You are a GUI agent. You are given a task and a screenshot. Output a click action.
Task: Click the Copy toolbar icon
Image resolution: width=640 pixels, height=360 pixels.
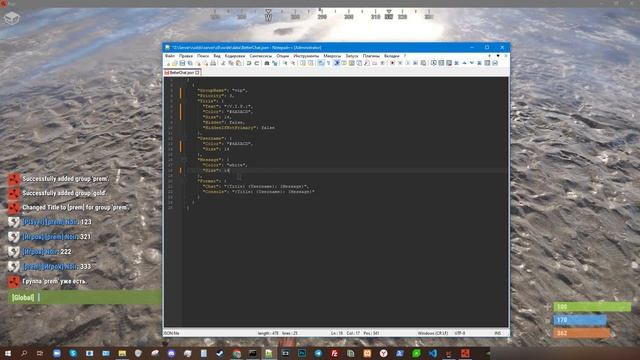pyautogui.click(x=231, y=63)
